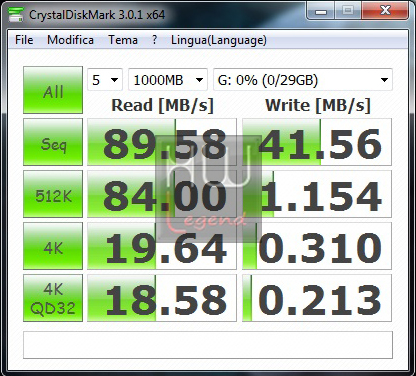Viewport: 416px width, 376px height.
Task: Click the 4K read result 19.64
Action: pos(162,246)
